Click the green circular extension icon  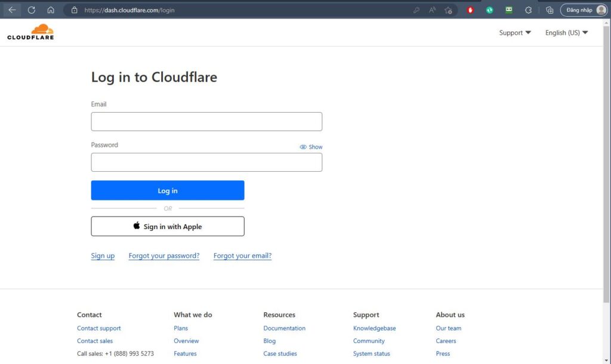[x=489, y=10]
